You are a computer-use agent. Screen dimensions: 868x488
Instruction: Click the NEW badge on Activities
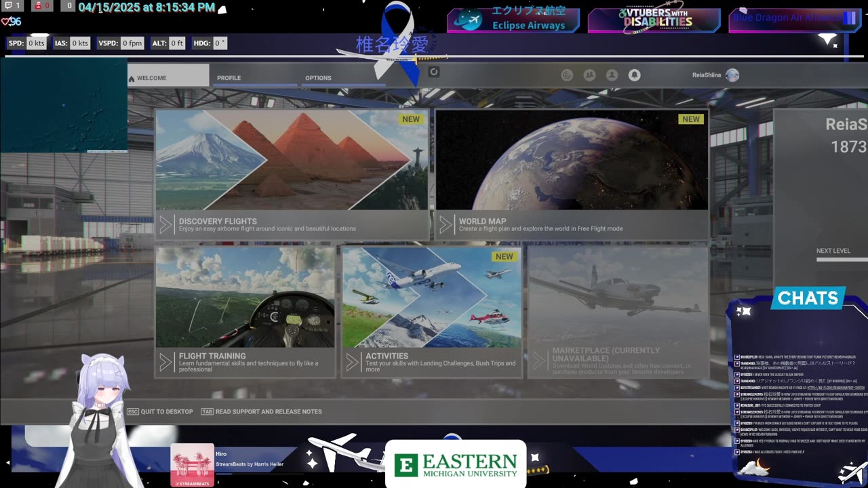coord(505,257)
